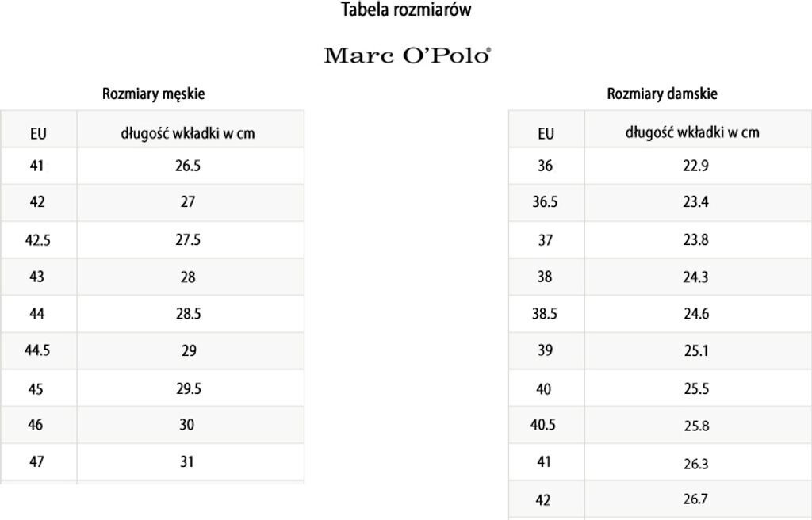This screenshot has width=812, height=520.
Task: Click the EU size 46 cell
Action: point(36,425)
